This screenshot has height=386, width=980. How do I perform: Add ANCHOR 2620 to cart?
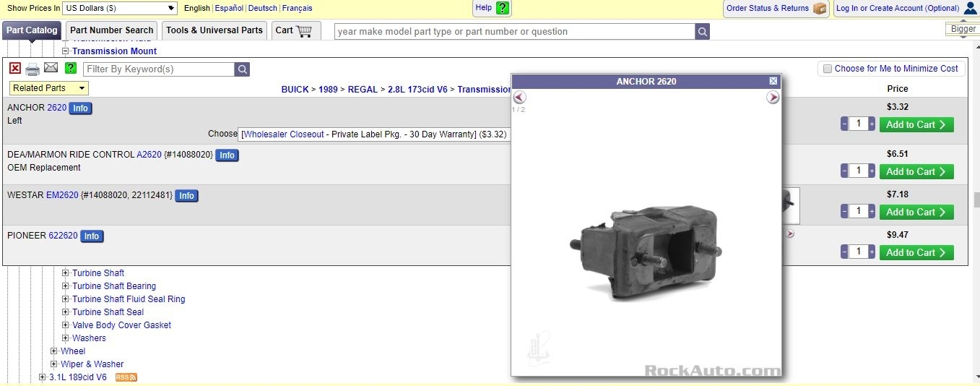(916, 124)
